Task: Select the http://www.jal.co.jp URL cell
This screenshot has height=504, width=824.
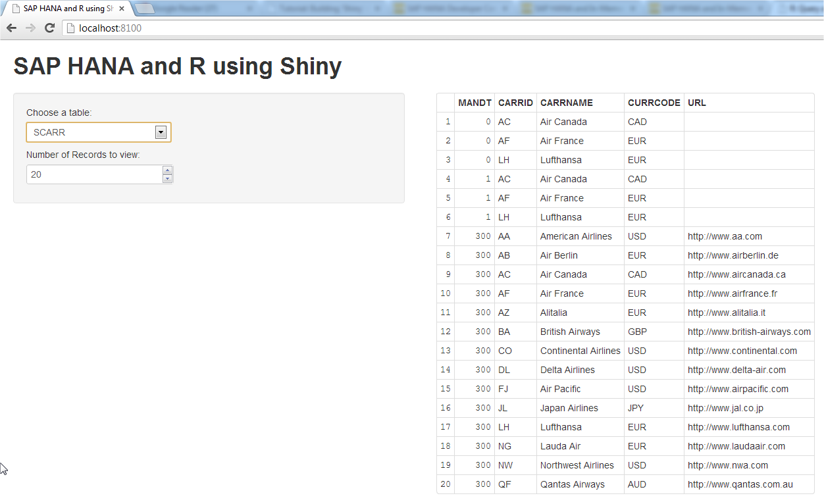Action: pos(749,408)
